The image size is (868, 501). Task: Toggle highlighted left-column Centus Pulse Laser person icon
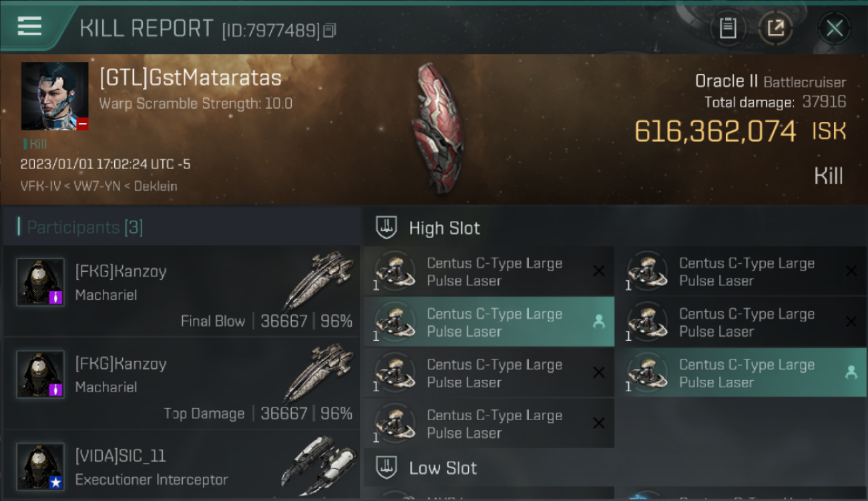tap(599, 322)
